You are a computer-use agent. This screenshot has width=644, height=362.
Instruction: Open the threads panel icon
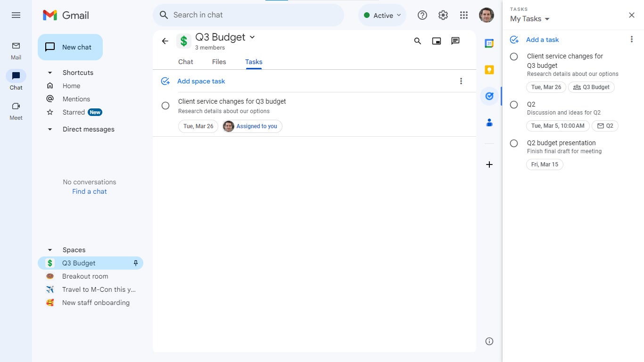[455, 41]
